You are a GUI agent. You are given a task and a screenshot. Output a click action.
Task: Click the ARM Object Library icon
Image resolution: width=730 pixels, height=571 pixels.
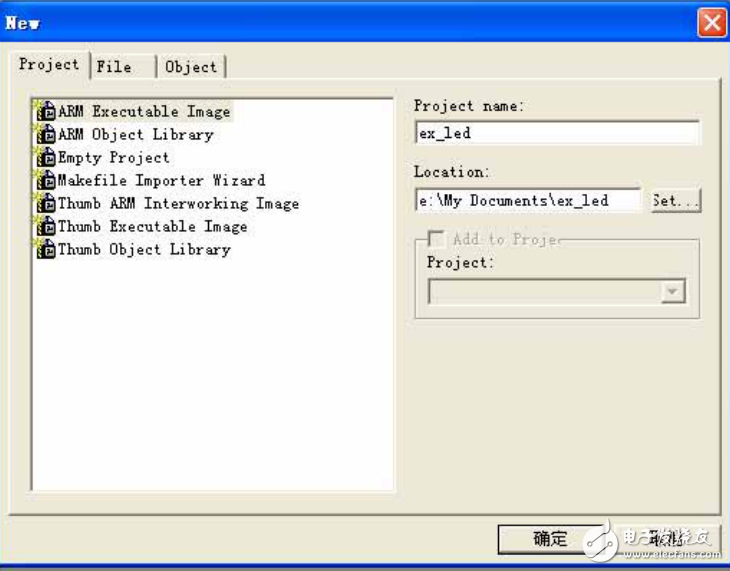tap(45, 134)
